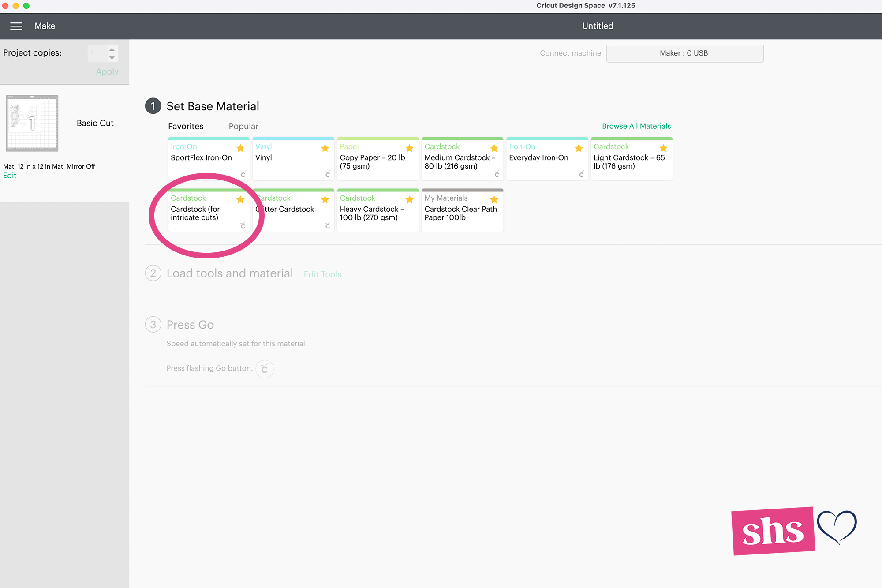Screen dimensions: 882x588
Task: Toggle star on Light Cardstock card
Action: click(663, 148)
